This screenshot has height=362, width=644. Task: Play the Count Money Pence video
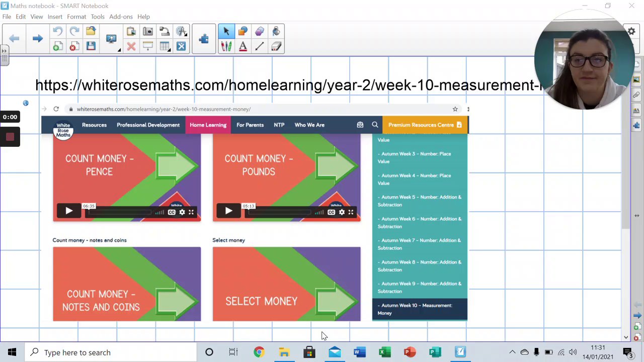click(x=68, y=211)
